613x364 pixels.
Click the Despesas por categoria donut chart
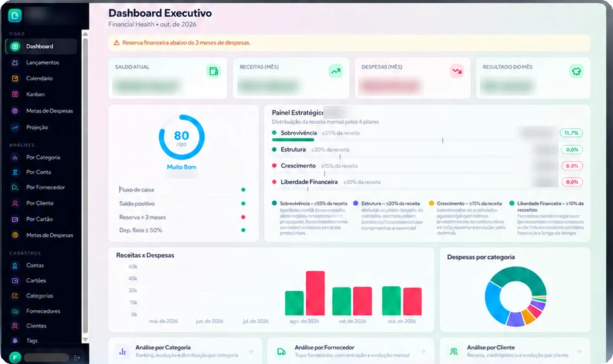516,296
